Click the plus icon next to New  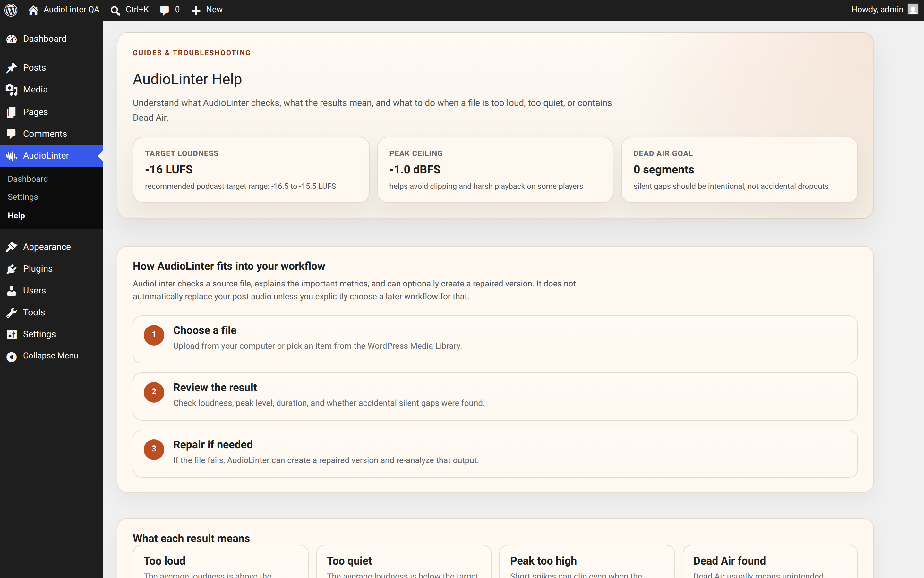tap(196, 10)
